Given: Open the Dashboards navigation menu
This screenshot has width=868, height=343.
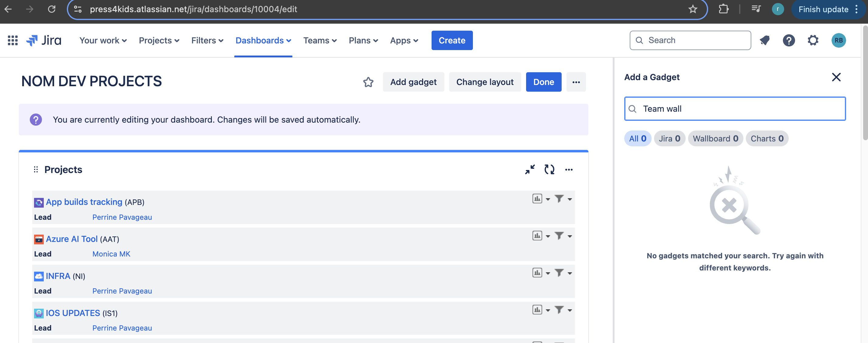Looking at the screenshot, I should click(x=263, y=40).
